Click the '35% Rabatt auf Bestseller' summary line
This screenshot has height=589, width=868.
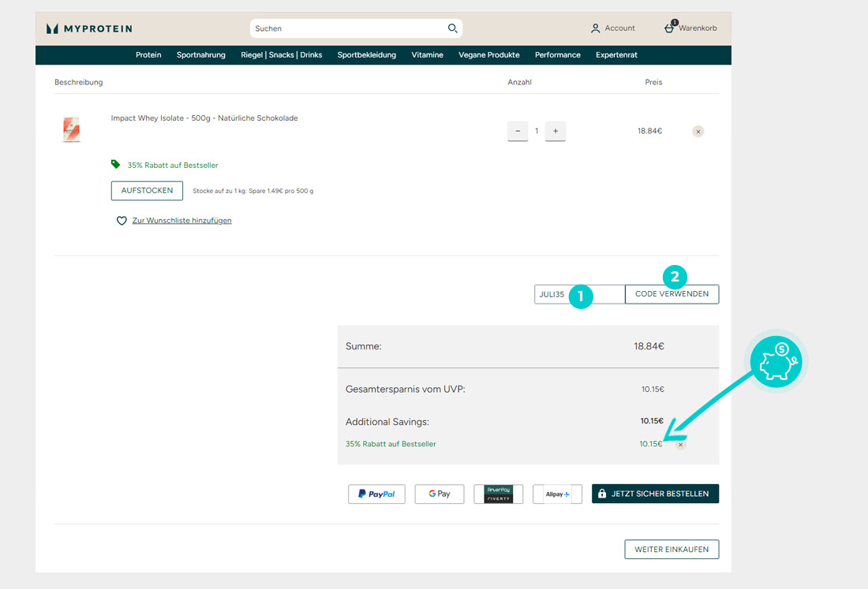coord(391,444)
